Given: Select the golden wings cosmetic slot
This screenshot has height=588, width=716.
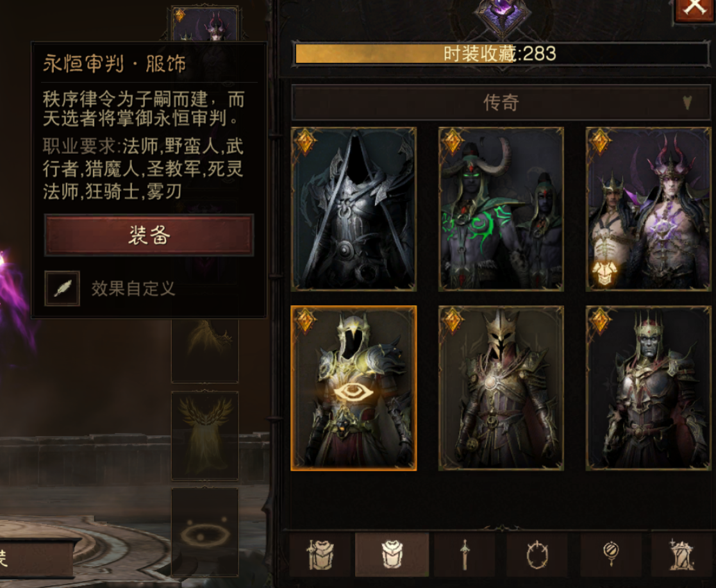Looking at the screenshot, I should click(x=204, y=435).
